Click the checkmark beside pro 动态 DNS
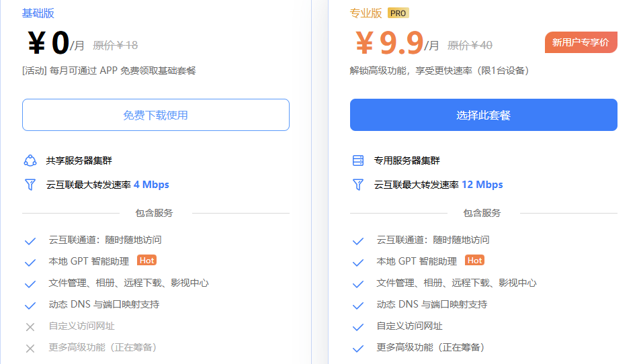This screenshot has width=639, height=364. 358,306
